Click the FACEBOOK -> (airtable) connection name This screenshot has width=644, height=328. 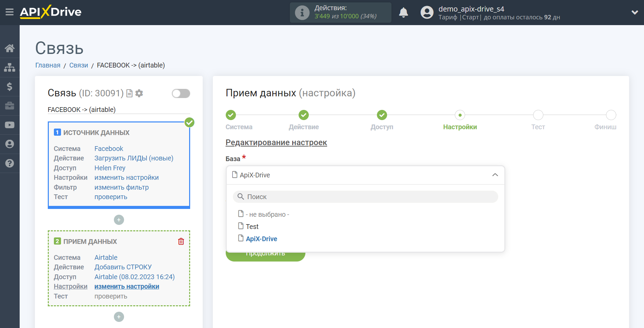[82, 110]
